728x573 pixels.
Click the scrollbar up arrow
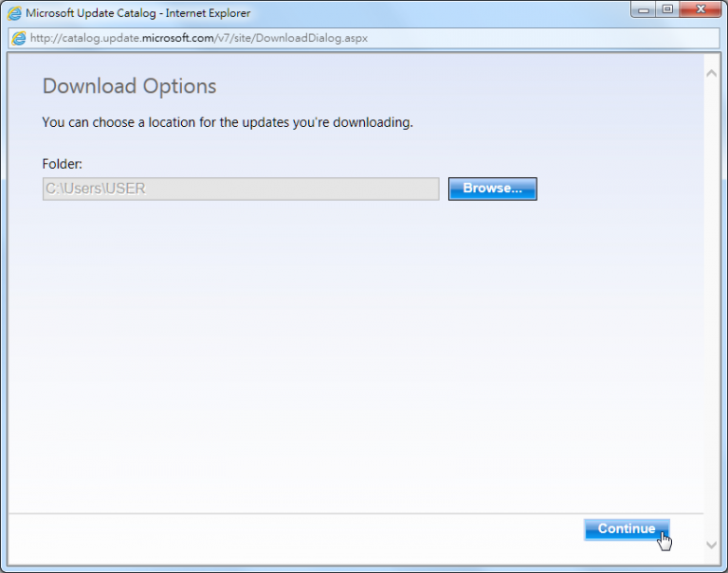(x=711, y=73)
